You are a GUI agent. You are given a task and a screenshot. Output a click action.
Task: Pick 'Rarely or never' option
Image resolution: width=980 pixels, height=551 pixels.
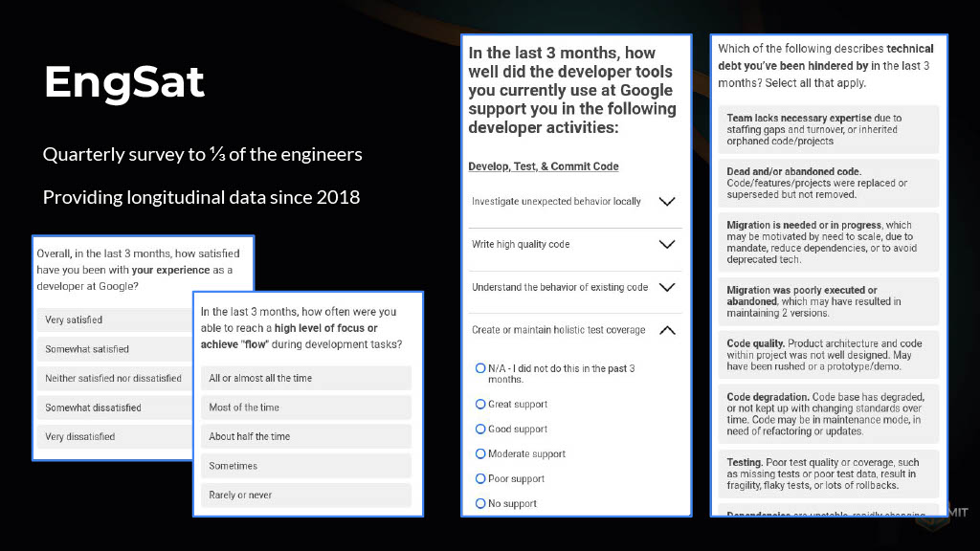click(x=306, y=495)
